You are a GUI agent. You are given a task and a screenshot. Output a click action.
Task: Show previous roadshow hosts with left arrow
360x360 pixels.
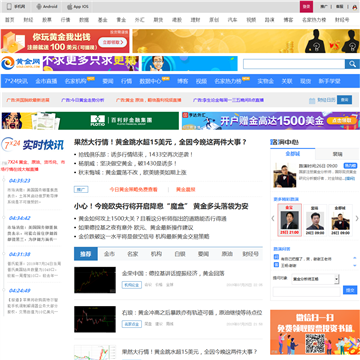click(273, 219)
